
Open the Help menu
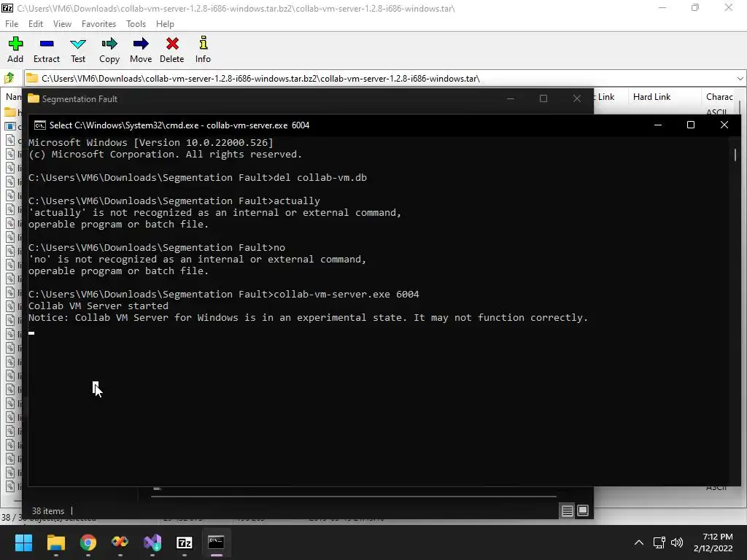tap(165, 24)
